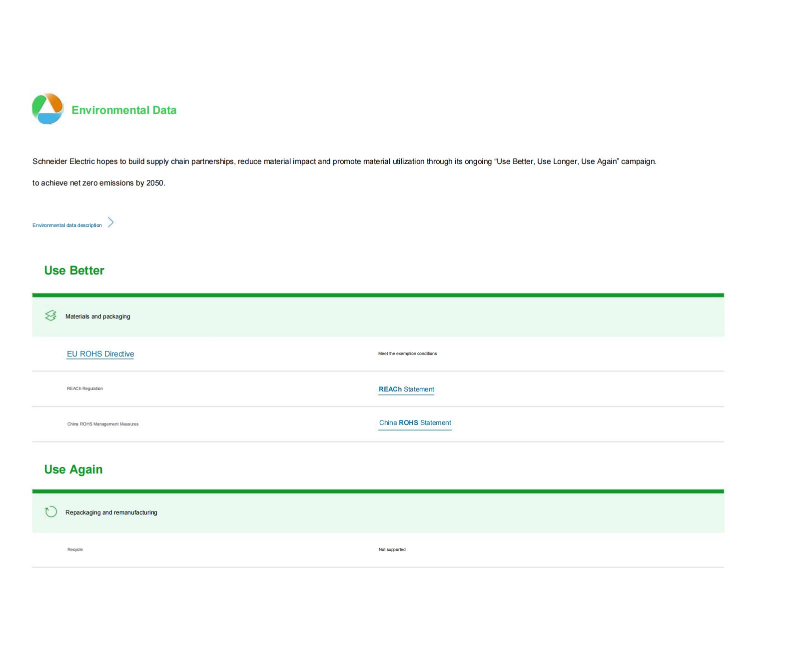Click the net zero emissions by 2050 line
This screenshot has width=812, height=649.
[x=99, y=183]
